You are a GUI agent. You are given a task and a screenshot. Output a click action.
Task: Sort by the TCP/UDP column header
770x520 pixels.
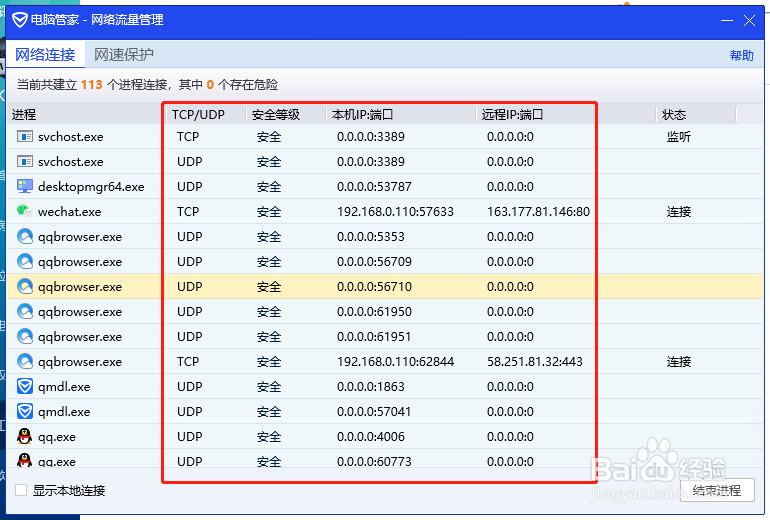[x=205, y=115]
